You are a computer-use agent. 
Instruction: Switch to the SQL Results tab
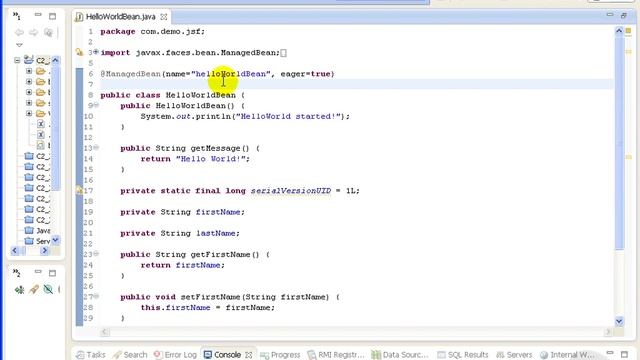pyautogui.click(x=462, y=355)
